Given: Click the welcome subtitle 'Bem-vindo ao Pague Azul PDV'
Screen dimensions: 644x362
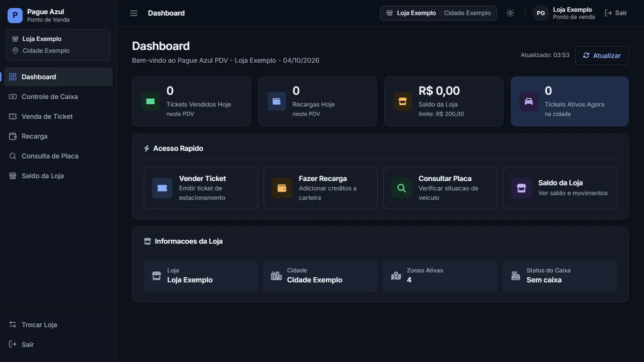Looking at the screenshot, I should pos(180,61).
